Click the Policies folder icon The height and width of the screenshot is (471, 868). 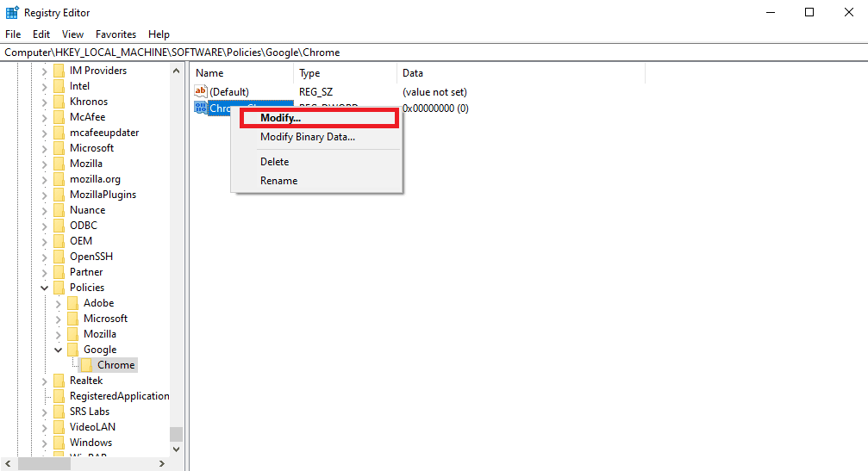click(x=59, y=288)
